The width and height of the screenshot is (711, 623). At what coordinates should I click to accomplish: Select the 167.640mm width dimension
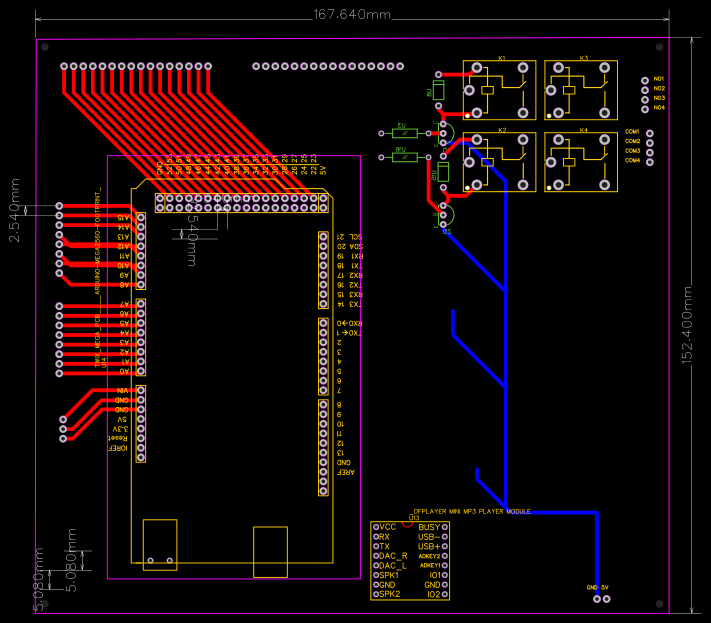[352, 15]
